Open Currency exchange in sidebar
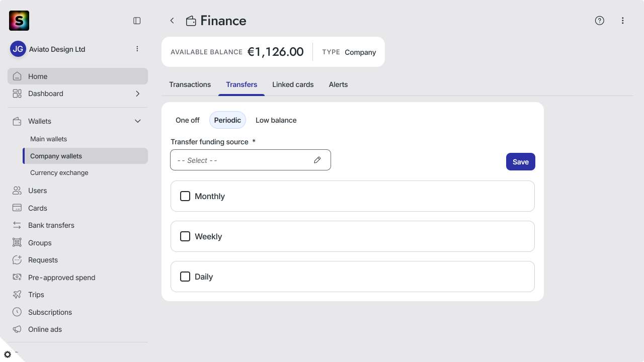Screen dimensions: 644x362 pos(86,172)
